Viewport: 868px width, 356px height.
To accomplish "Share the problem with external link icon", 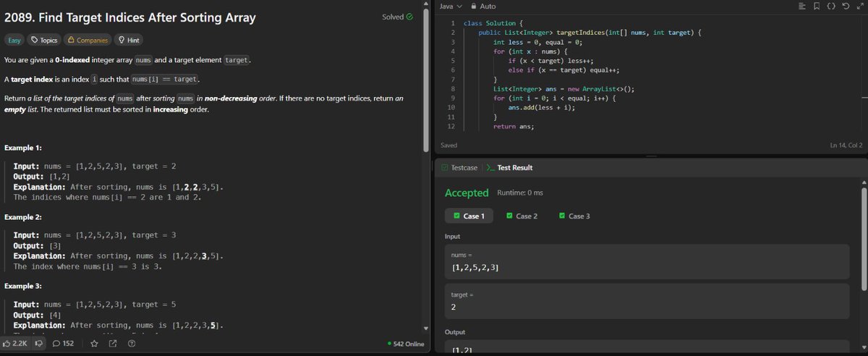I will click(x=113, y=343).
